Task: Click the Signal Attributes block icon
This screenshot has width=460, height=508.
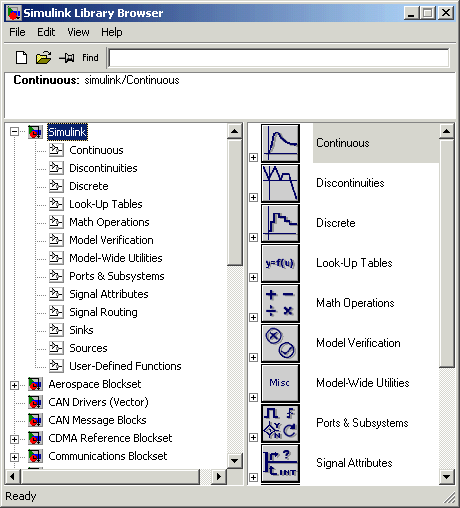Action: pyautogui.click(x=280, y=463)
